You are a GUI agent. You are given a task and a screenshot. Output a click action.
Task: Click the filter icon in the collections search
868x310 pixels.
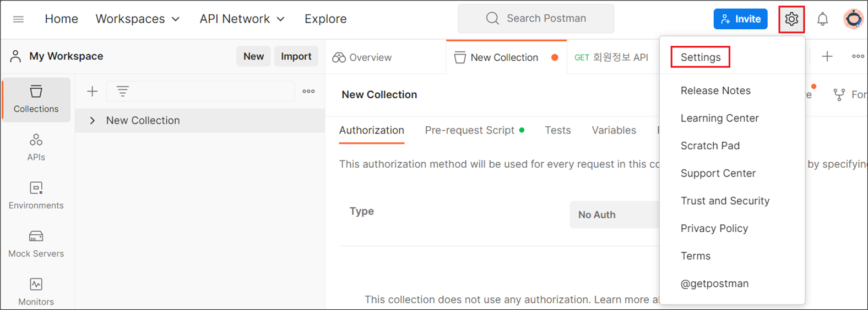point(122,92)
